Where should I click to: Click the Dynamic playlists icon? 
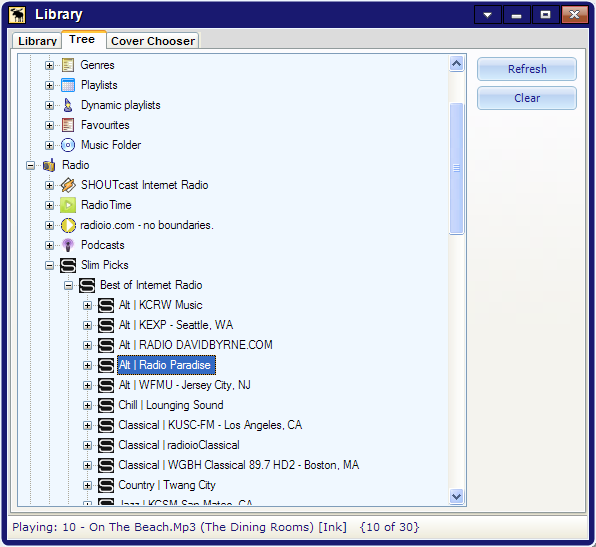(68, 105)
